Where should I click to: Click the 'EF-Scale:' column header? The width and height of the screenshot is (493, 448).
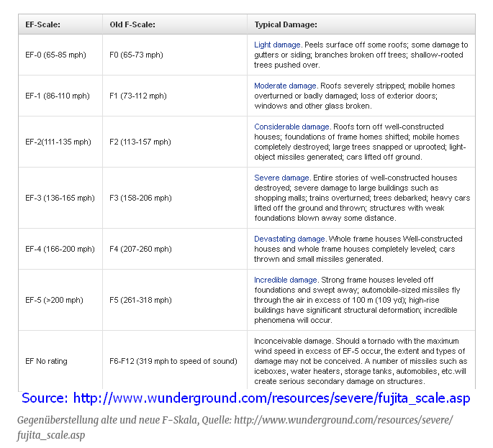click(x=42, y=24)
